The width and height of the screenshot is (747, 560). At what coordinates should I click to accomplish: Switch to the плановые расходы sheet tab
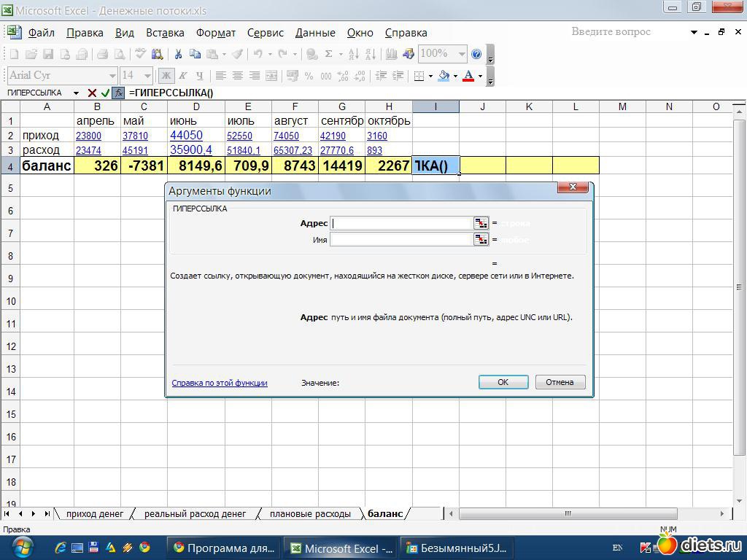310,514
